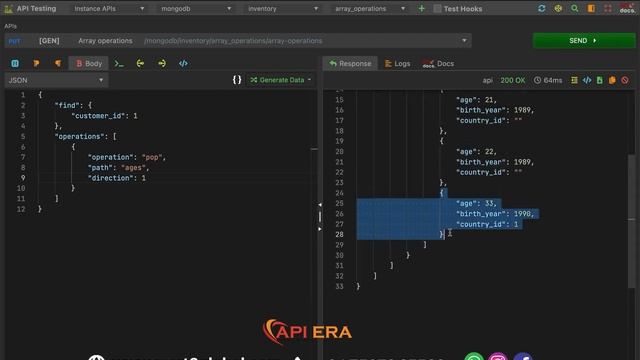
Task: Open docs icon in top-right corner
Action: [x=627, y=9]
